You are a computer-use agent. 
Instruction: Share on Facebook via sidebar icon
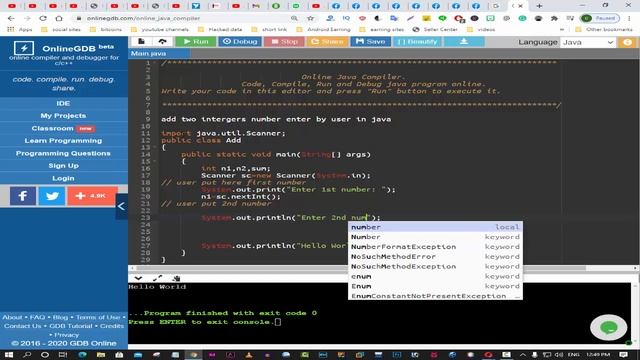coord(23,196)
